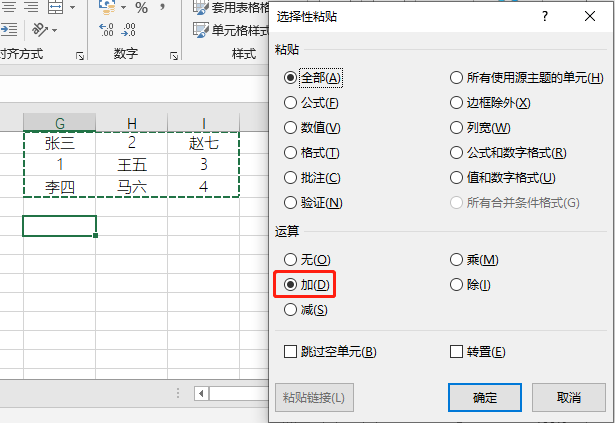Open the 数字 group dialog launcher
Screen dimensions: 615x423
[174, 57]
